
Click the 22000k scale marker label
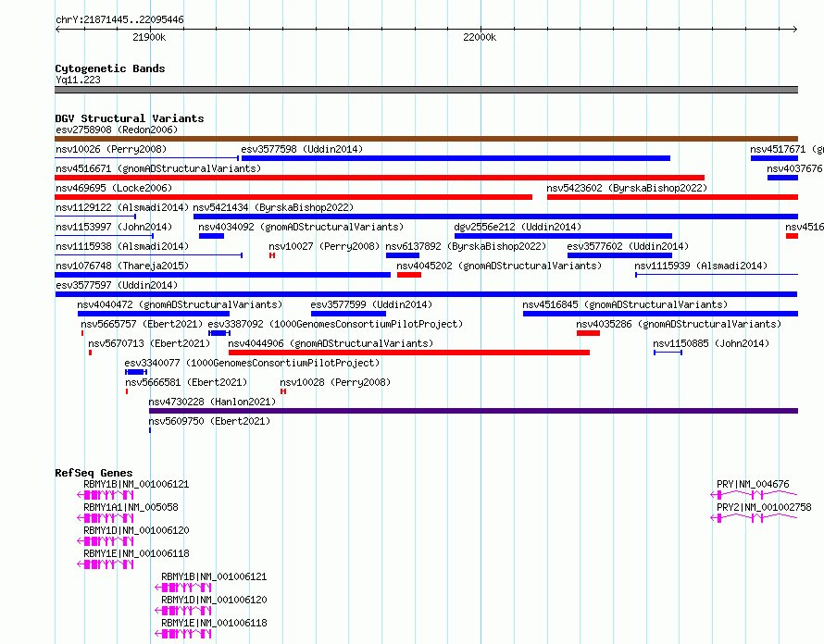tap(480, 37)
